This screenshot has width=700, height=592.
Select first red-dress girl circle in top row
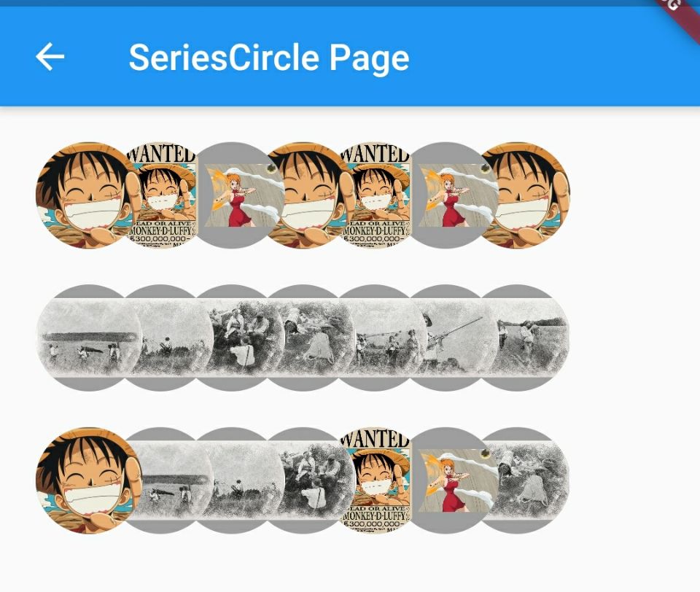point(232,195)
